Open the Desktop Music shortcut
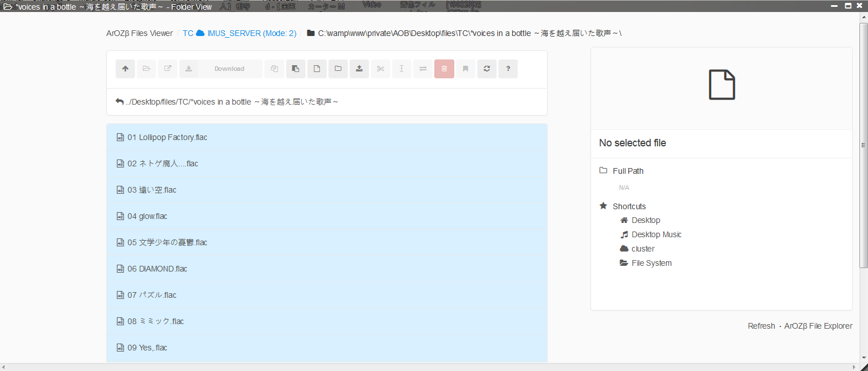 point(656,234)
